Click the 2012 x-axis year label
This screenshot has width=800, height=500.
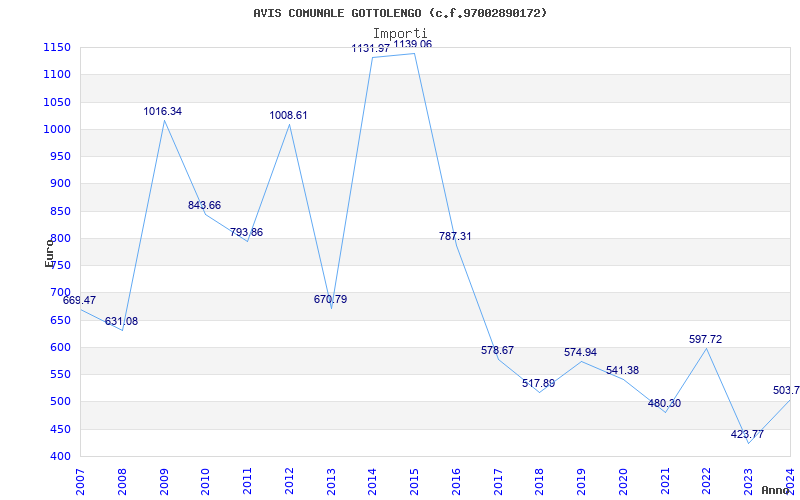click(289, 482)
